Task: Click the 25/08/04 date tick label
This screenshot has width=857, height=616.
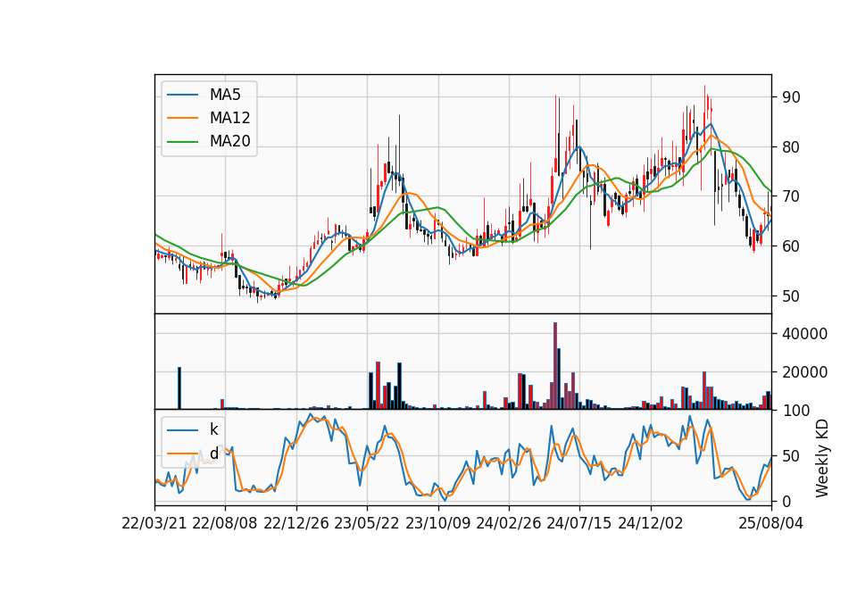Action: [770, 523]
